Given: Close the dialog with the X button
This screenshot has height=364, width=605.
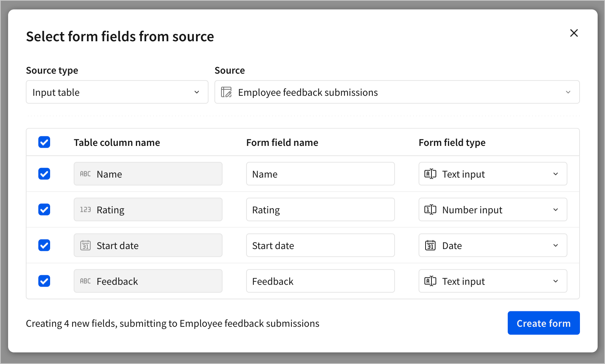Looking at the screenshot, I should pyautogui.click(x=574, y=33).
